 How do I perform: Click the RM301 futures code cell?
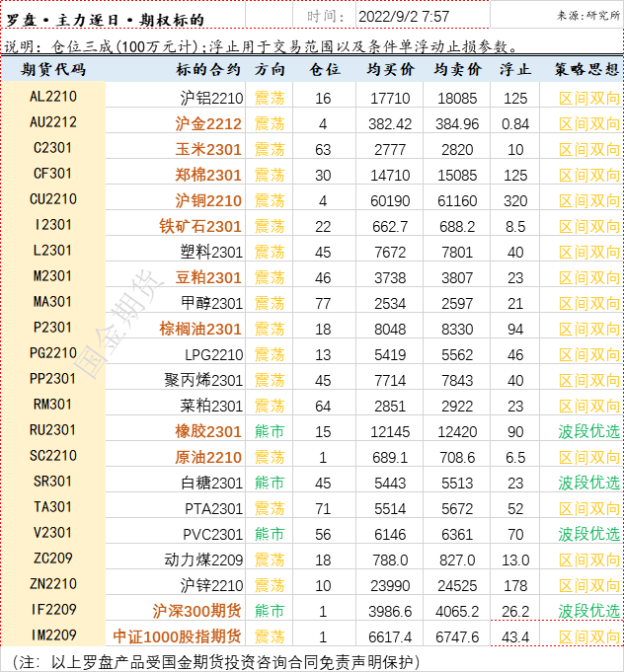(x=52, y=405)
